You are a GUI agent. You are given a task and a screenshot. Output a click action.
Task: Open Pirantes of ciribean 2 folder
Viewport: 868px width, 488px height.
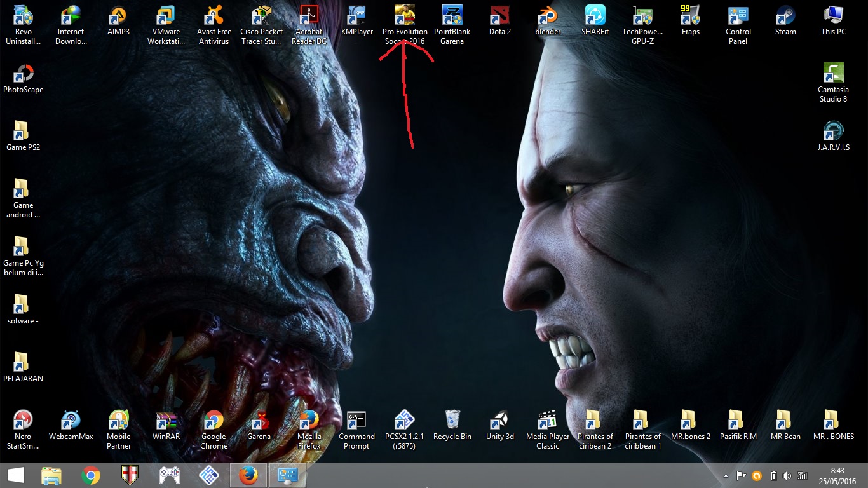pos(595,430)
